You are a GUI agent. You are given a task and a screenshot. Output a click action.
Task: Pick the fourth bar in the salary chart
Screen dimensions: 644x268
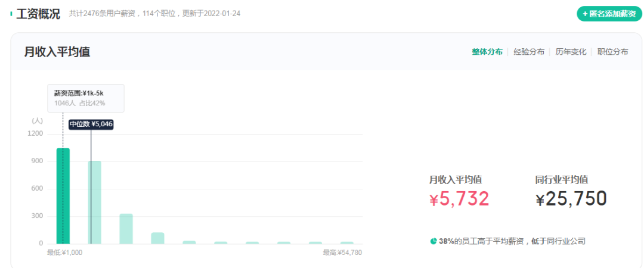tap(157, 238)
